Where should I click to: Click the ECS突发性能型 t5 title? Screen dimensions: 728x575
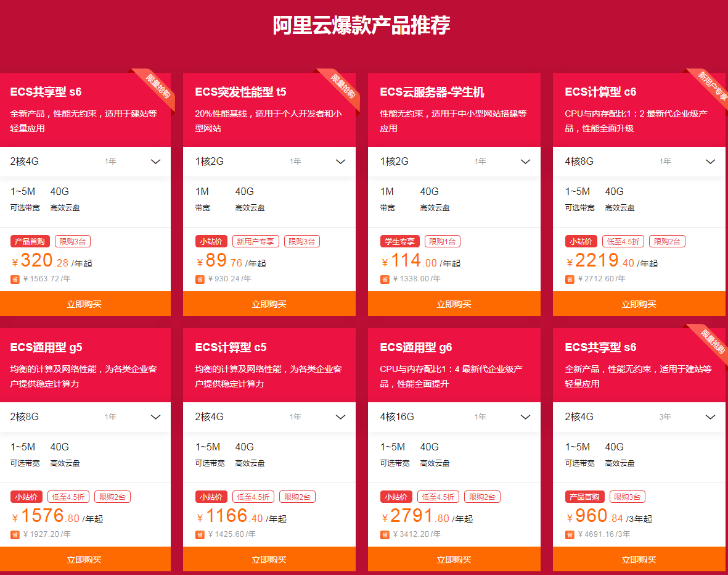(240, 92)
